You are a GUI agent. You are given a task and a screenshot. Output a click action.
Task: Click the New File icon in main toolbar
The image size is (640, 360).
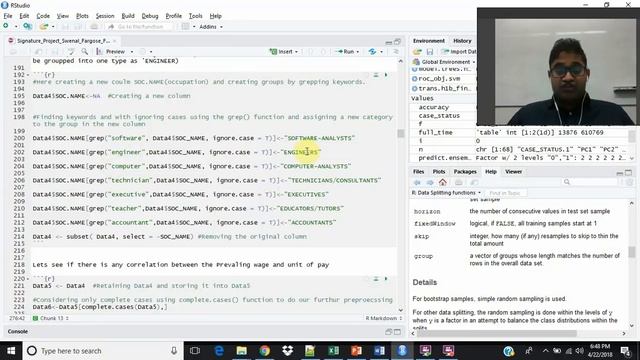click(x=6, y=26)
